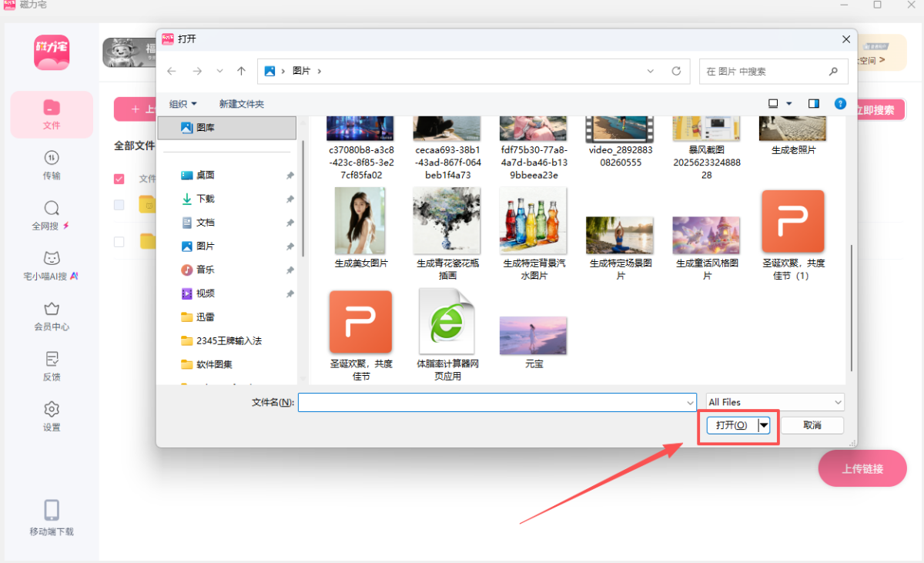Click the 新建文件夹 button

[x=242, y=104]
